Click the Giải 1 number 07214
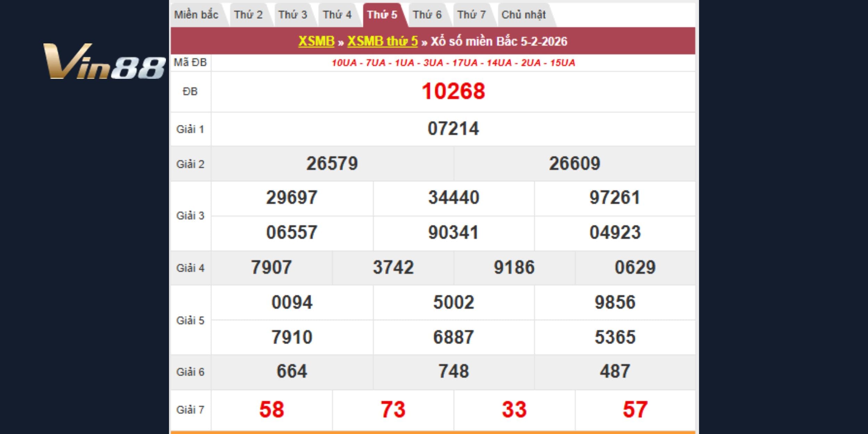 [x=453, y=129]
